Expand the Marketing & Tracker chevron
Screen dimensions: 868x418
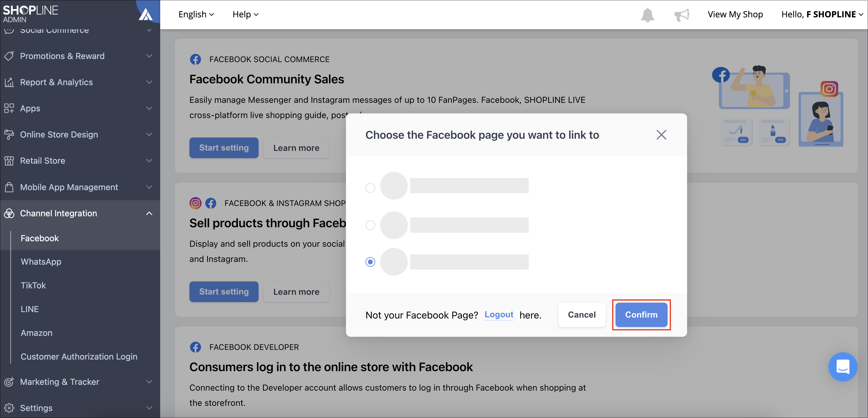click(x=149, y=382)
